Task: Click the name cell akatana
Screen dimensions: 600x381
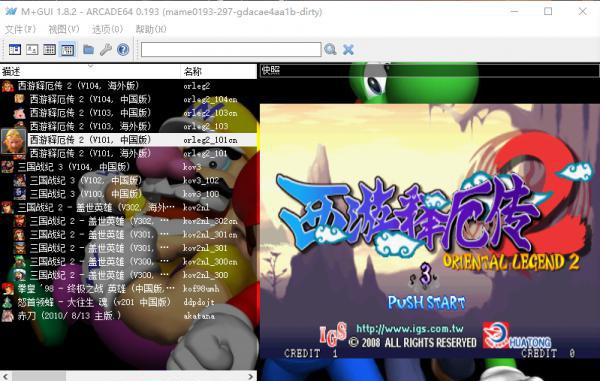Action: tap(199, 316)
